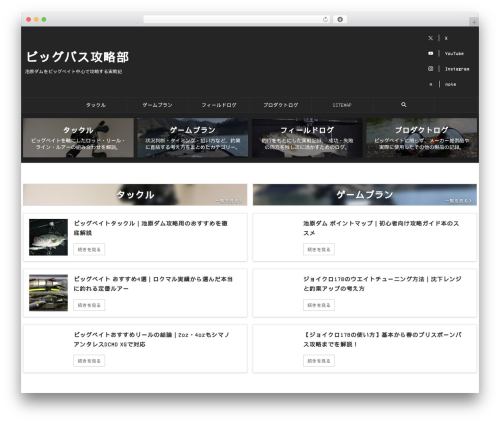The image size is (500, 423).
Task: Open the ビッグバス攻略部 site title
Action: click(77, 57)
